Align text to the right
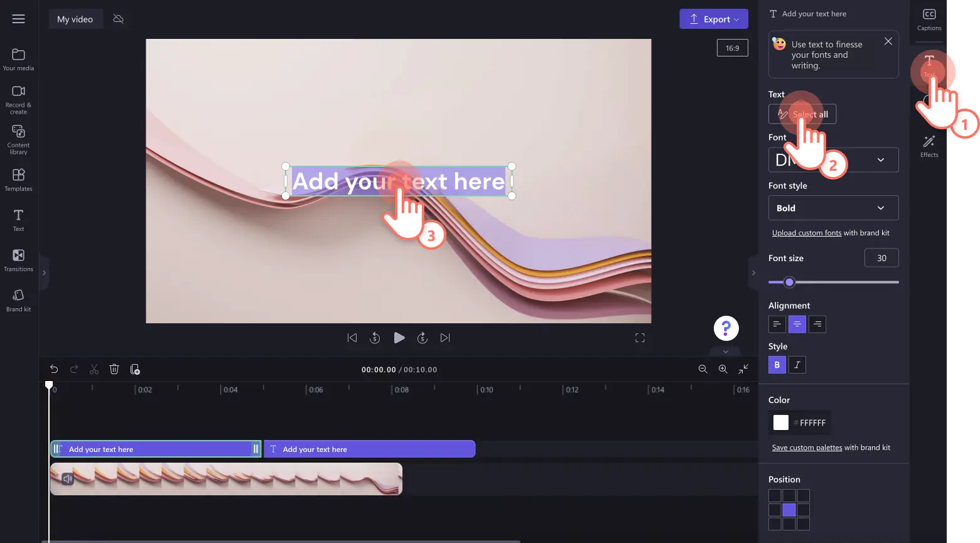This screenshot has height=543, width=980. (817, 324)
